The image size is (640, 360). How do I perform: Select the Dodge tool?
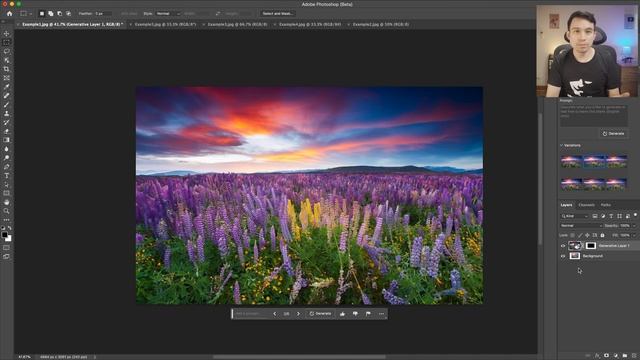point(7,158)
